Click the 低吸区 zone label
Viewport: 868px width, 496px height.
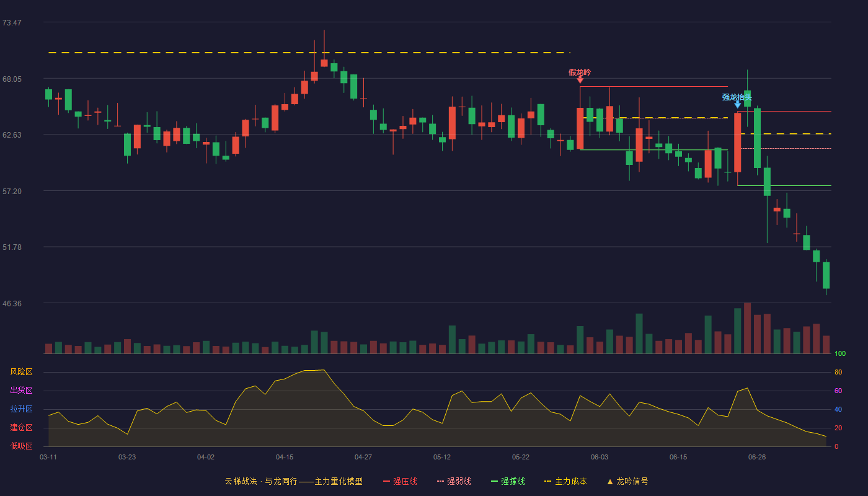(x=21, y=446)
